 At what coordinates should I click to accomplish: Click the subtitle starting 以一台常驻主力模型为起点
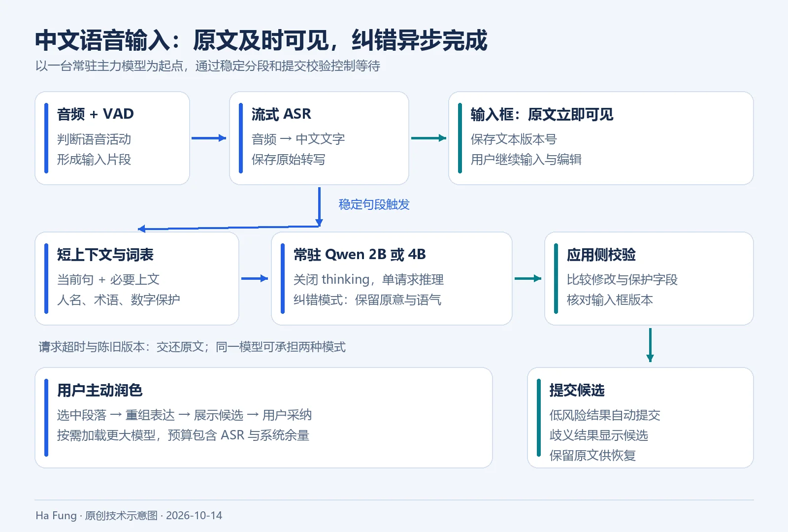pos(207,66)
